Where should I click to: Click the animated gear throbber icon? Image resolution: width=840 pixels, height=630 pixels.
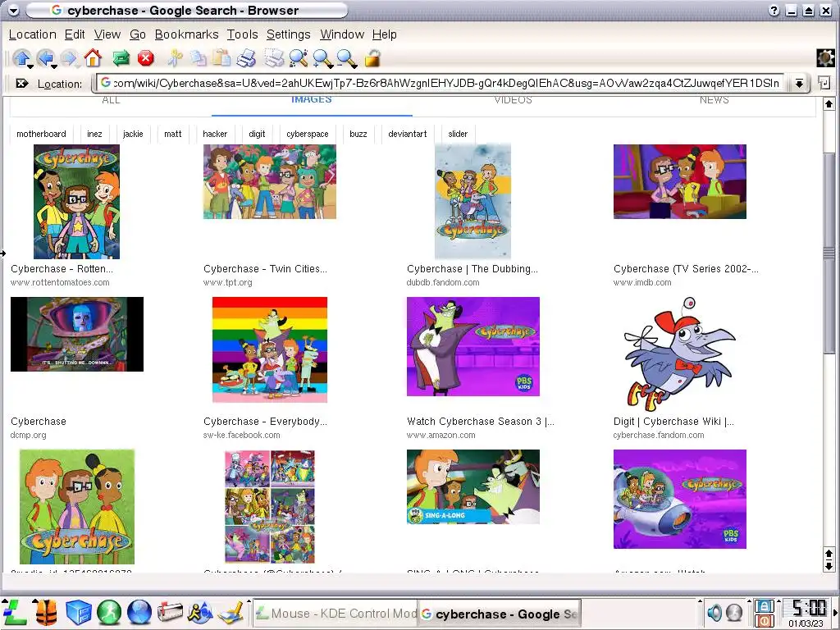click(x=825, y=58)
